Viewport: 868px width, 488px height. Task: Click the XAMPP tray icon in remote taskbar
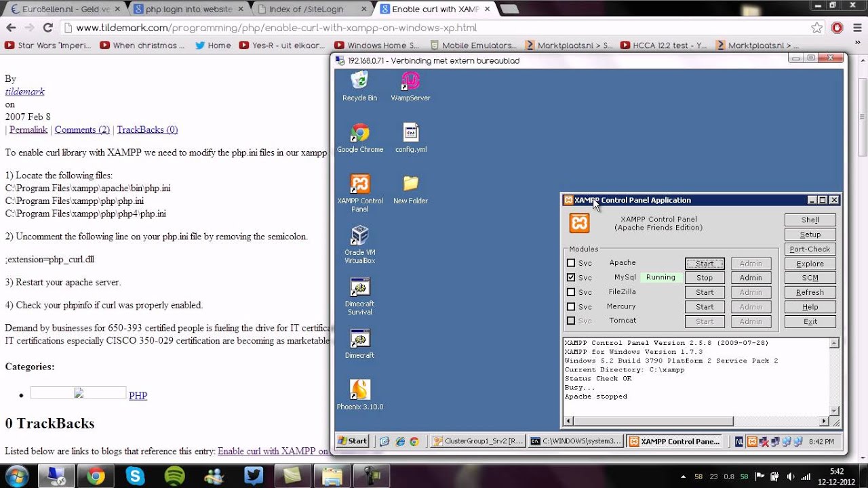tap(753, 441)
